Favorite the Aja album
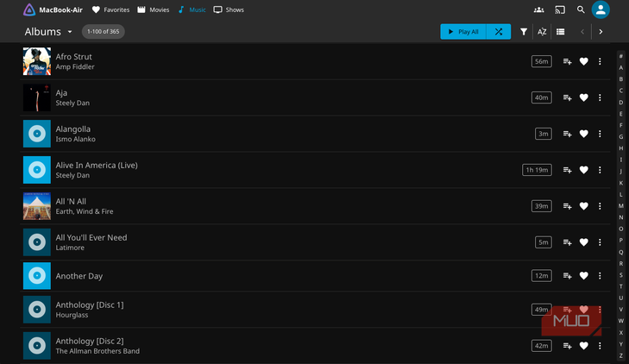Screen dimensions: 629x364 (x=583, y=97)
